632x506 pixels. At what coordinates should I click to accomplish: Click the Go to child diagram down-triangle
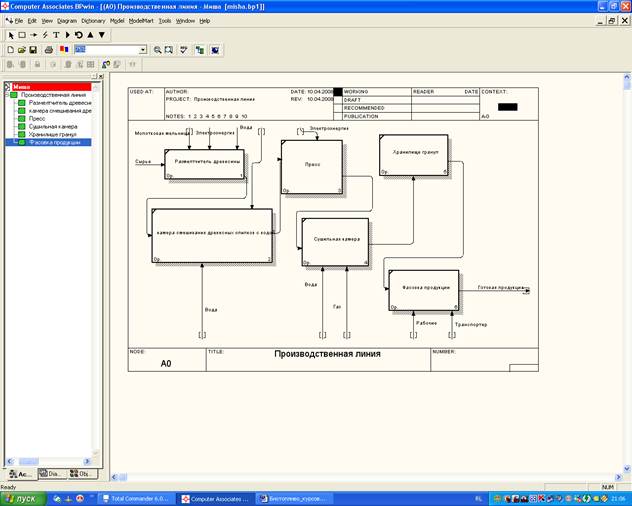pos(102,35)
